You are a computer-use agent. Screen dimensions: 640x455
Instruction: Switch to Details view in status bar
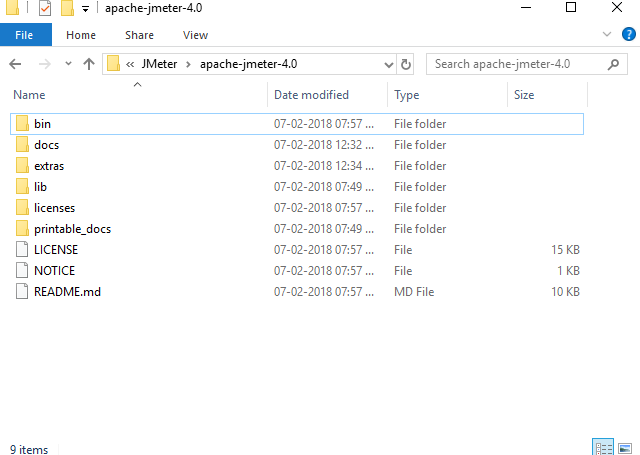pyautogui.click(x=603, y=447)
